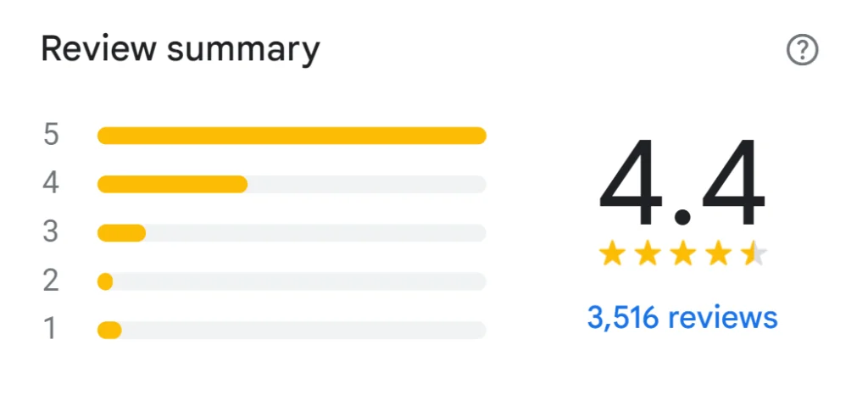Click the first yellow star under the rating
The height and width of the screenshot is (395, 868).
[x=610, y=253]
